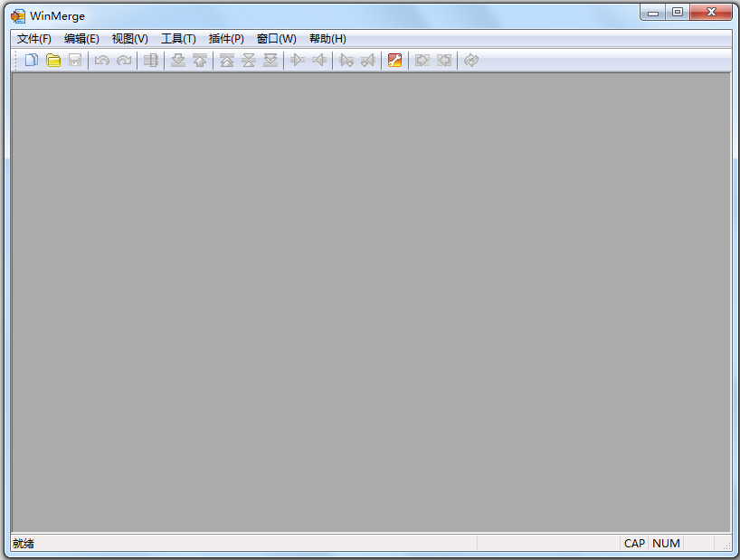Go to the first difference
This screenshot has height=560, width=740.
226,60
